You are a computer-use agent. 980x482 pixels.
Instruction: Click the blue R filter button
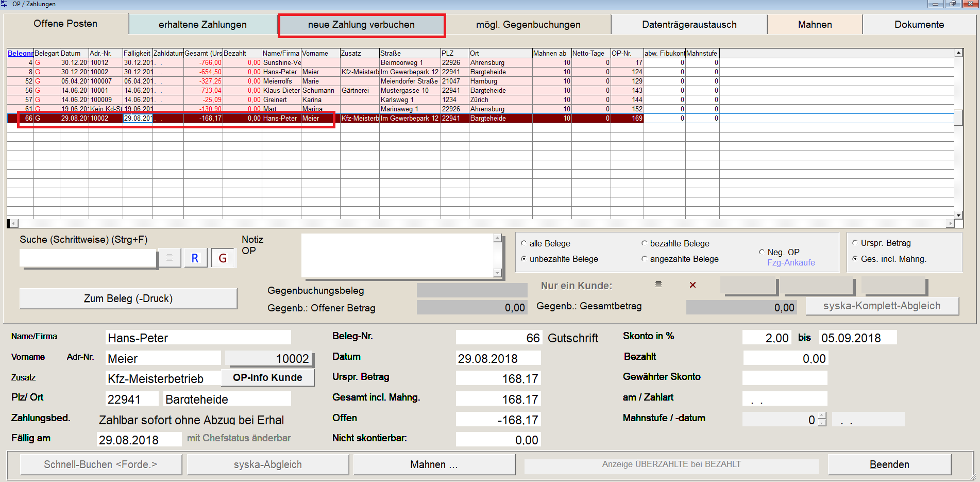195,258
